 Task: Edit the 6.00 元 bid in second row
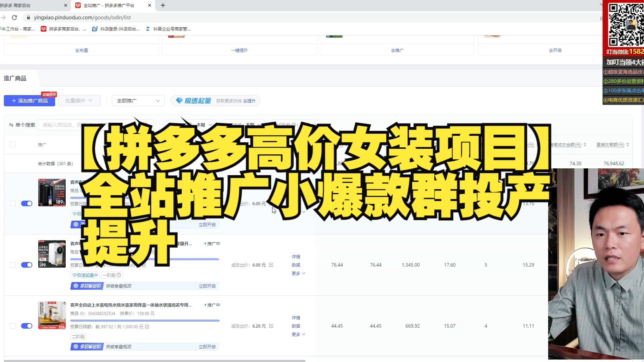click(271, 265)
